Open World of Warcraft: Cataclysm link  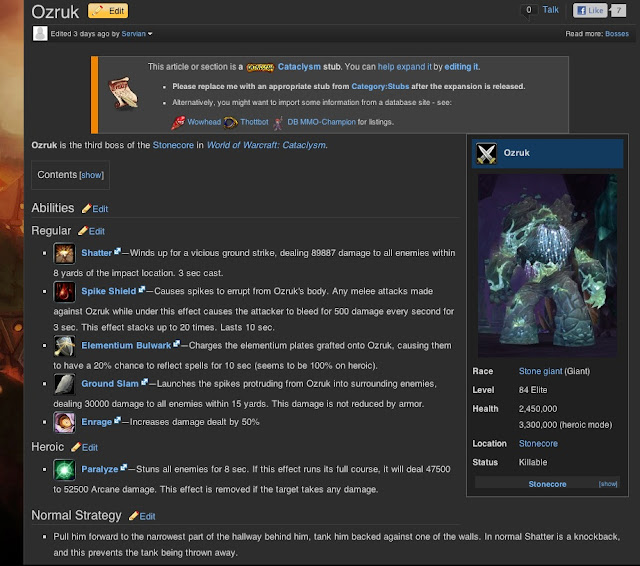point(266,145)
